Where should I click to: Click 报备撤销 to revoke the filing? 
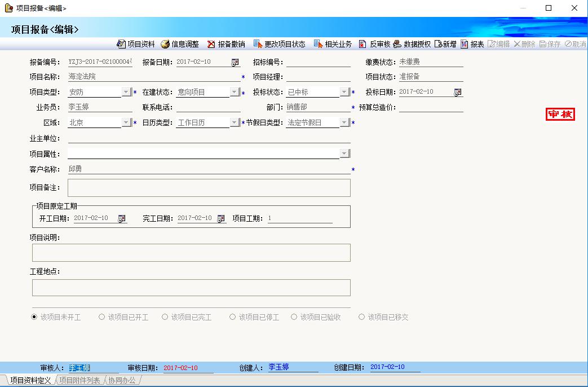click(x=226, y=44)
